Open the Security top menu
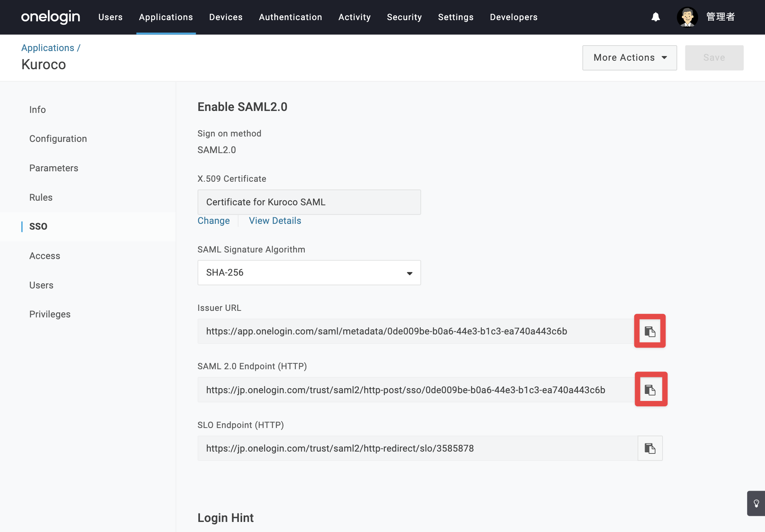This screenshot has height=532, width=765. pyautogui.click(x=405, y=17)
